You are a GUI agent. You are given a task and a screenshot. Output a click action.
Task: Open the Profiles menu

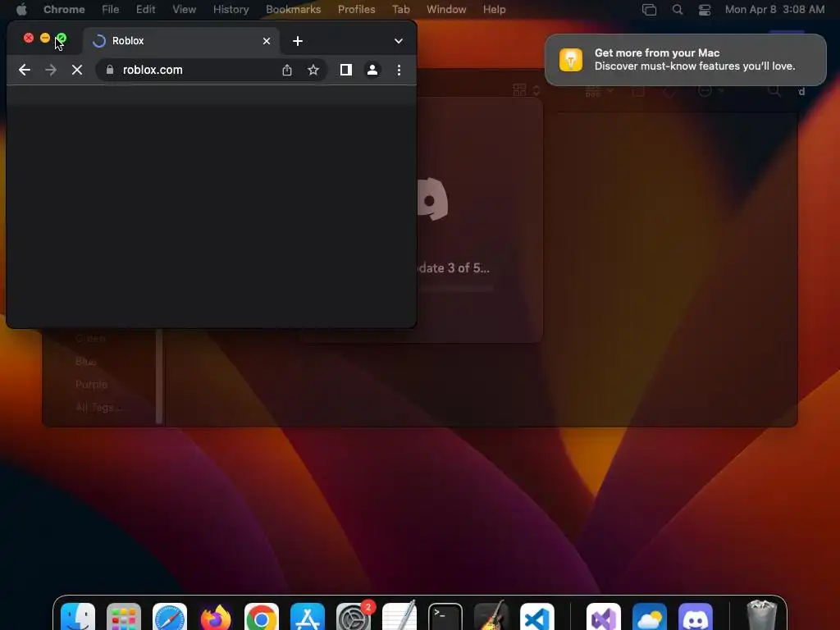tap(356, 9)
